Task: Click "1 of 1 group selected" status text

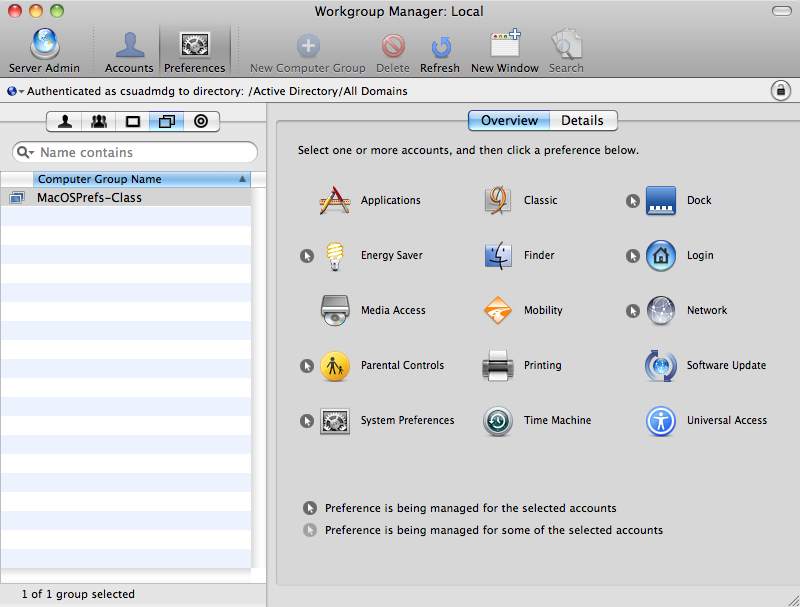Action: coord(78,594)
